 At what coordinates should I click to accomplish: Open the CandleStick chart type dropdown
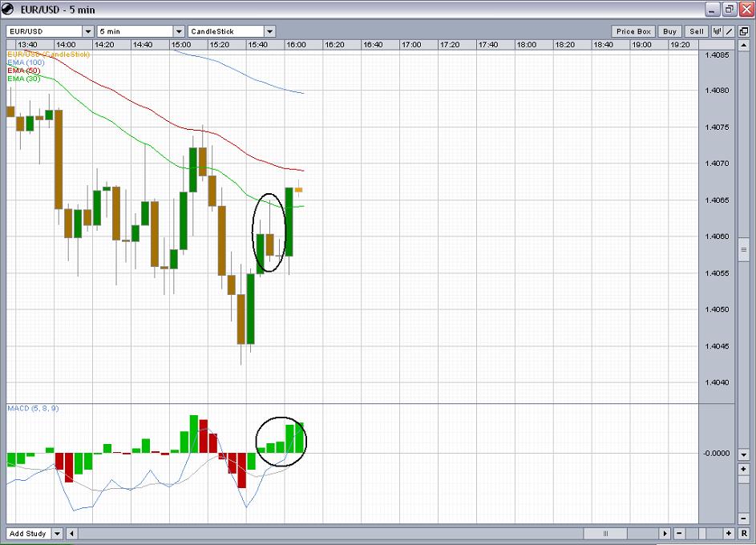pos(269,31)
